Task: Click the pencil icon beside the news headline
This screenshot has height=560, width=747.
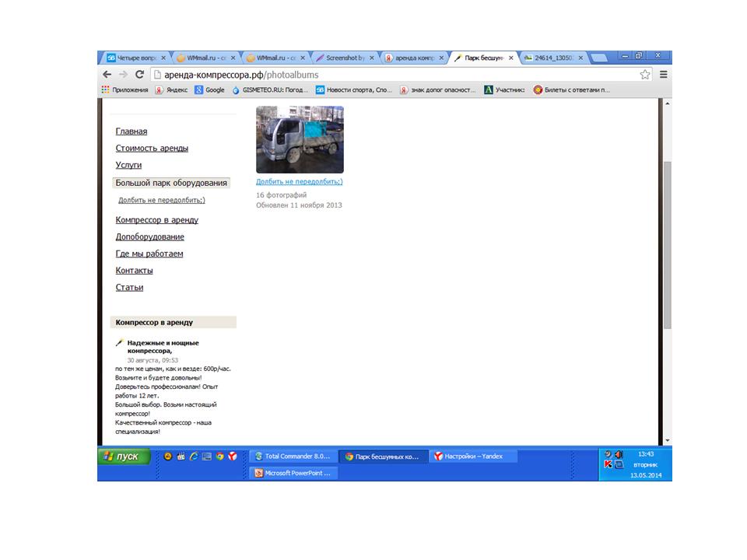Action: click(119, 342)
